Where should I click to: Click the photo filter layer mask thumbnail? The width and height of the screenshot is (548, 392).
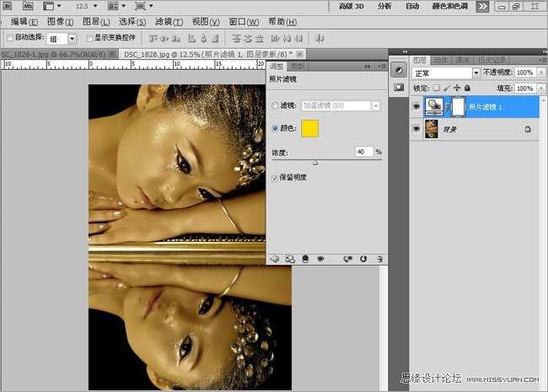[x=459, y=106]
